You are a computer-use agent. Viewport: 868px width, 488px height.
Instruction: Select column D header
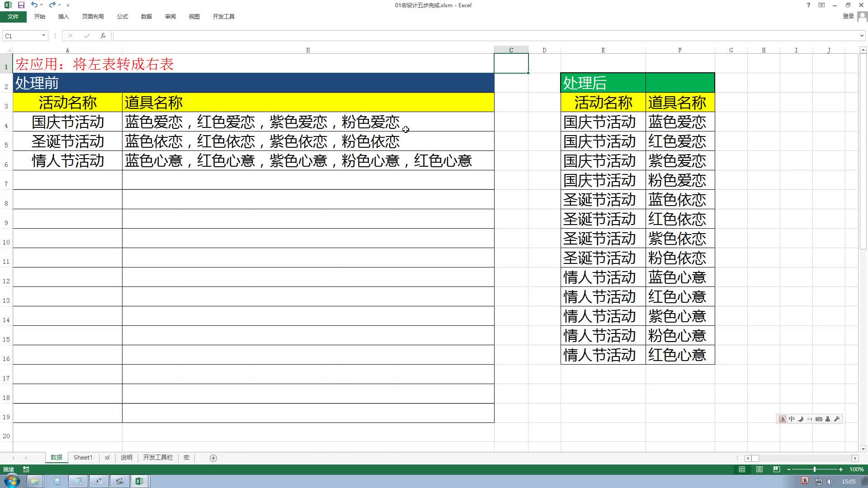click(x=544, y=50)
